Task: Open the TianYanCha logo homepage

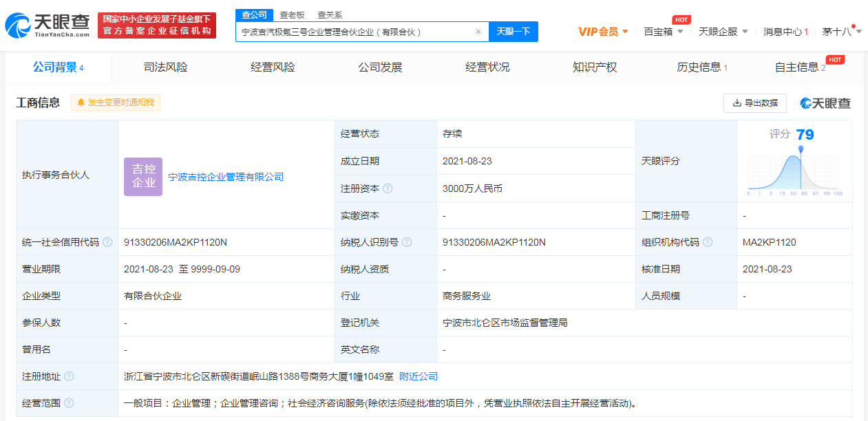Action: point(47,25)
